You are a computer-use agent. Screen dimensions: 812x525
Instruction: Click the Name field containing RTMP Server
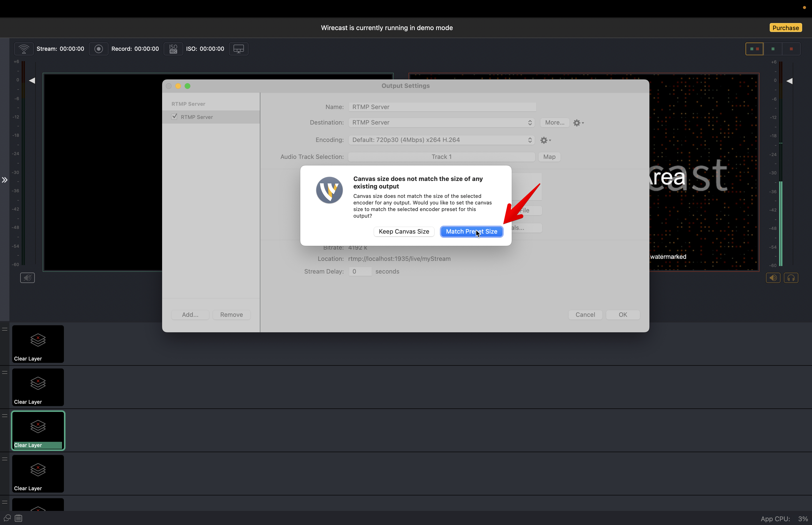point(442,107)
